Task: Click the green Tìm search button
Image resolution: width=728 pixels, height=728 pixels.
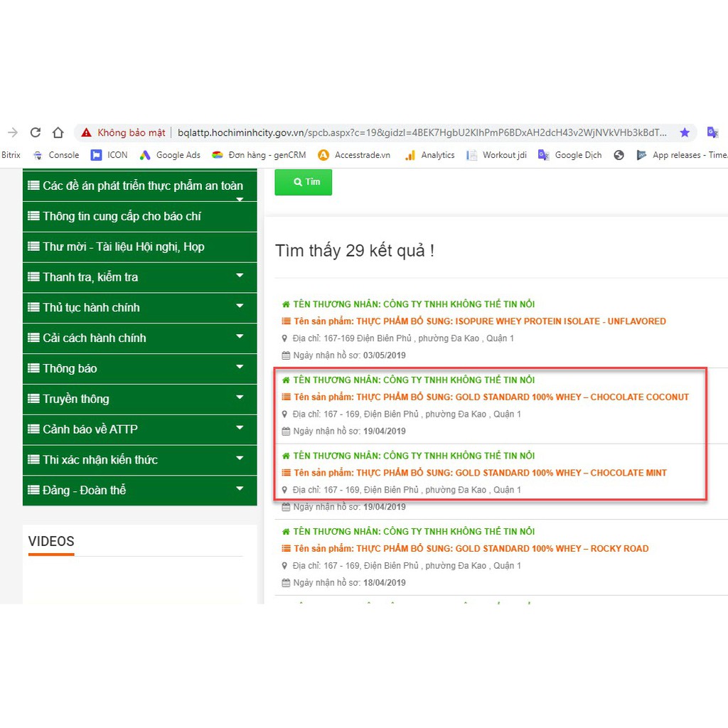Action: click(x=304, y=182)
